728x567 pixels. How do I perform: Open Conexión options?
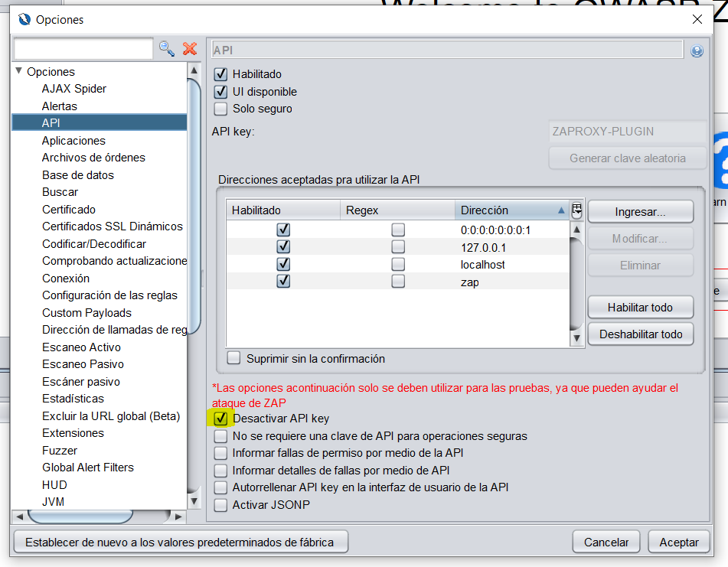(x=66, y=279)
